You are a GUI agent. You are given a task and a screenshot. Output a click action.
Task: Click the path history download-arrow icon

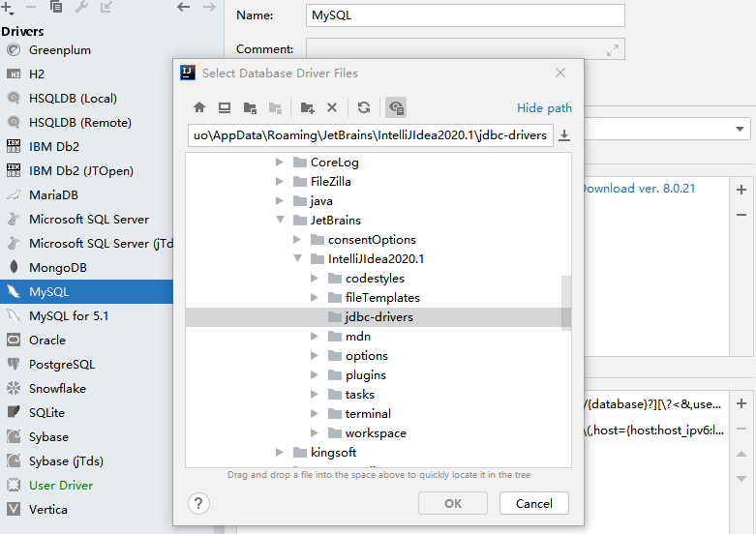click(564, 135)
